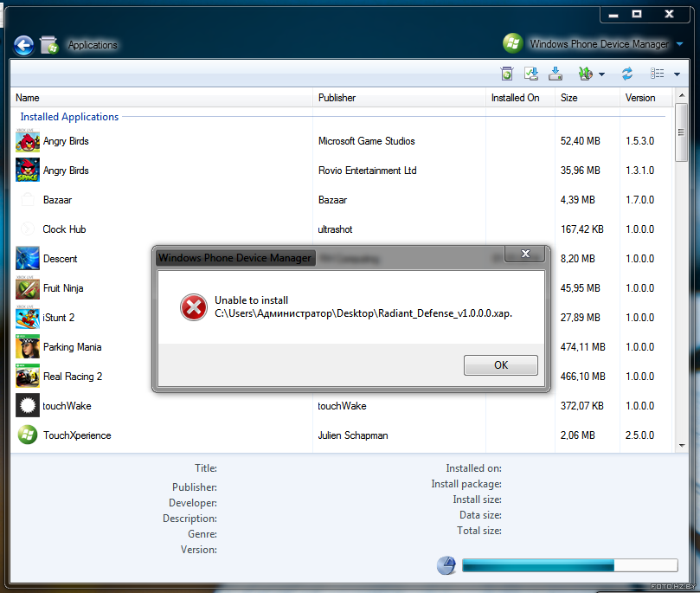Viewport: 700px width, 593px height.
Task: Click the faint Bazaar app icon
Action: click(28, 199)
